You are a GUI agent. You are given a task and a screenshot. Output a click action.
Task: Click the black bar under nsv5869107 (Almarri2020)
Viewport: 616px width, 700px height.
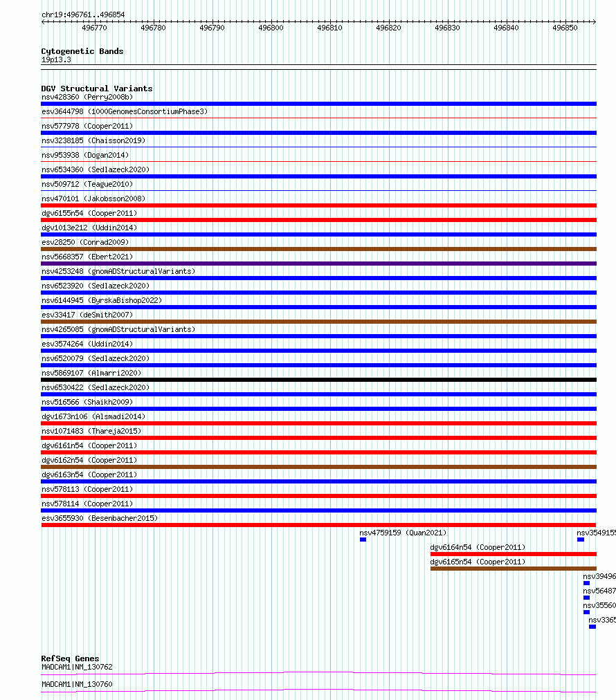(318, 380)
